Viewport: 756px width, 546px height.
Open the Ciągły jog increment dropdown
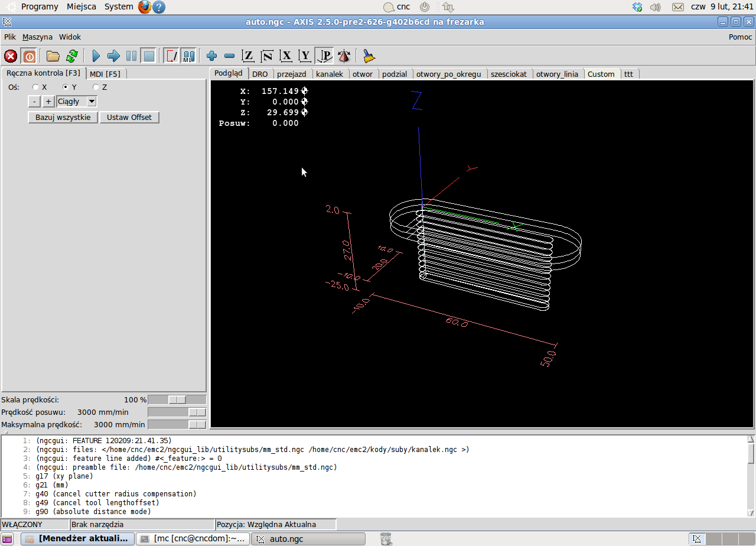tap(77, 102)
